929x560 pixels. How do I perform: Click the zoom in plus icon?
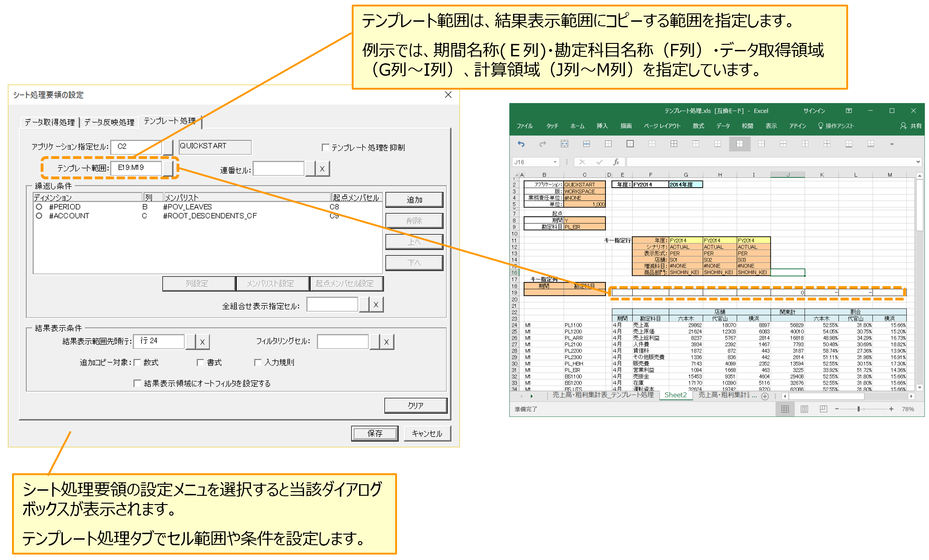891,409
